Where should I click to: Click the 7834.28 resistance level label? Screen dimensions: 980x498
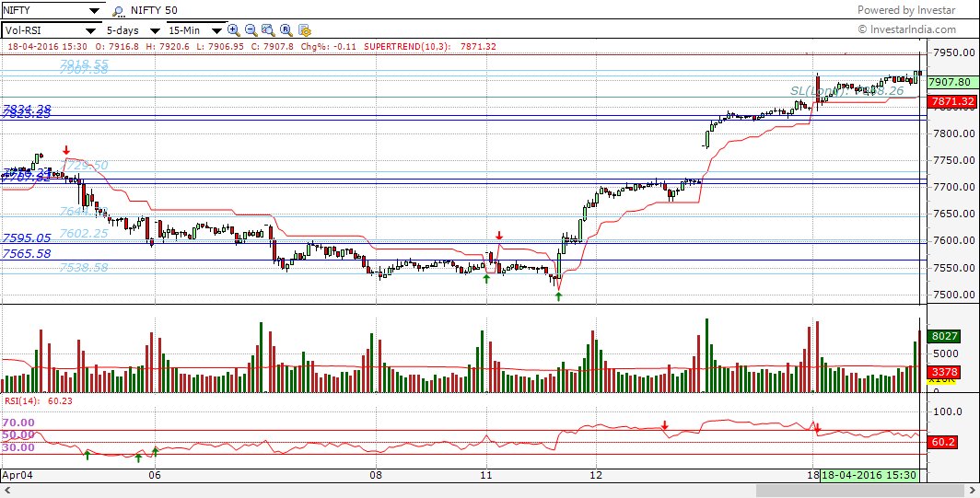(x=26, y=108)
